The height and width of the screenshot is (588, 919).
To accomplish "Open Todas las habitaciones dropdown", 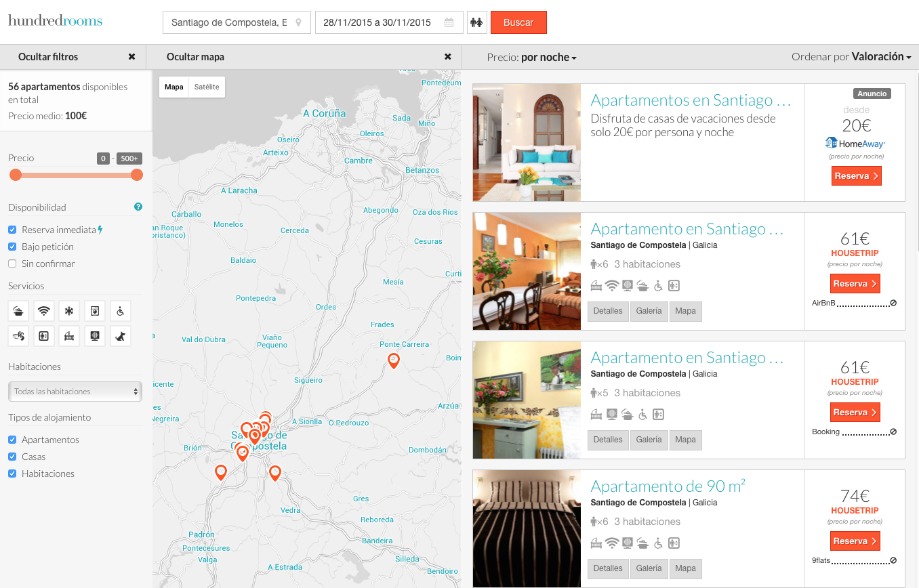I will click(x=75, y=392).
